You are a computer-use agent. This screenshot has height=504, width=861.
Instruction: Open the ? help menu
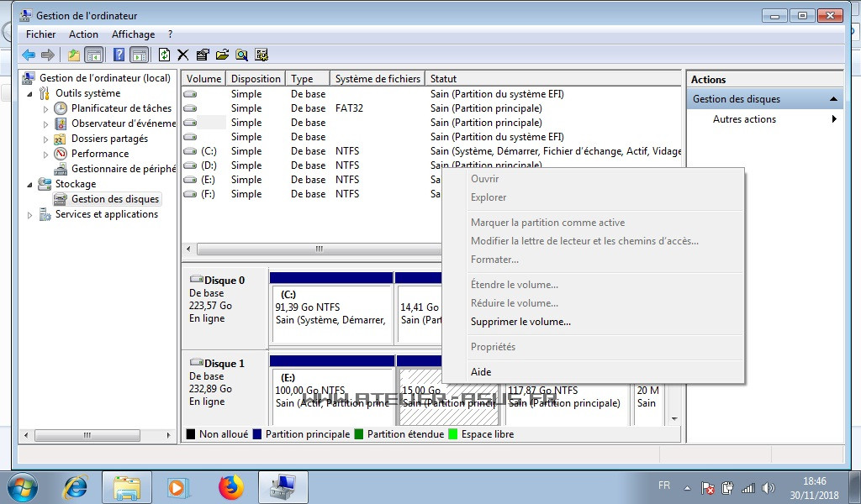coord(170,34)
